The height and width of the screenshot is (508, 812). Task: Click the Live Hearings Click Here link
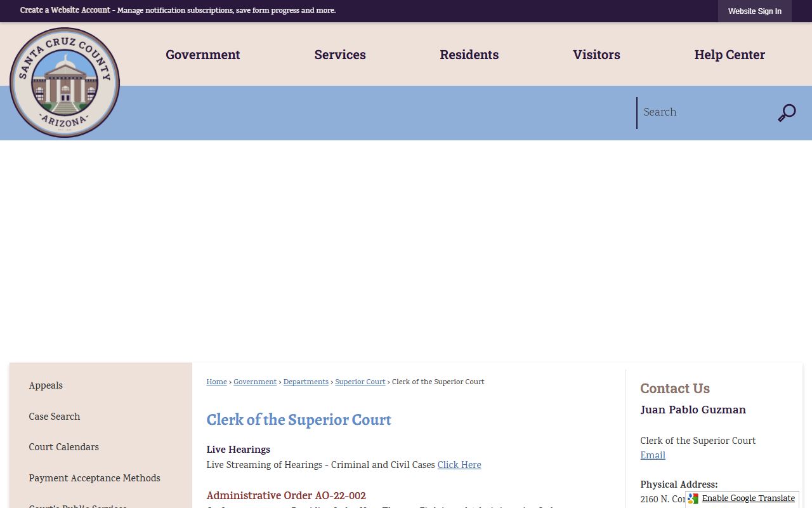[459, 465]
